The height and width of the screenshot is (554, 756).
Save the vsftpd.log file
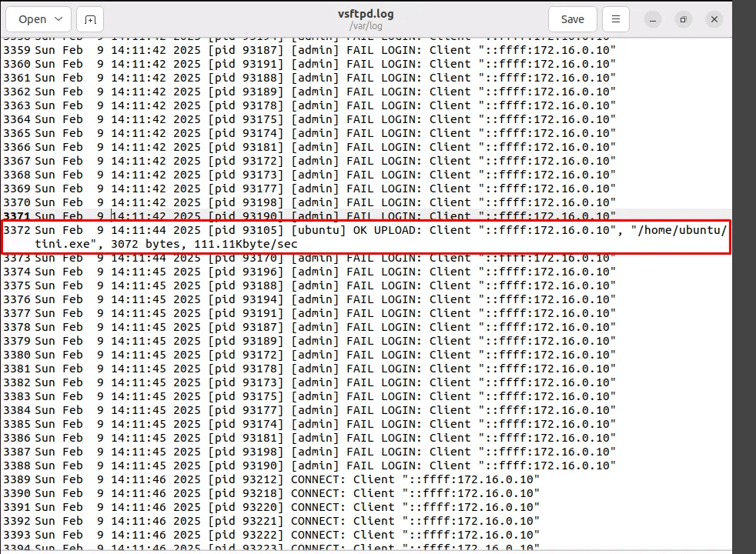coord(572,19)
